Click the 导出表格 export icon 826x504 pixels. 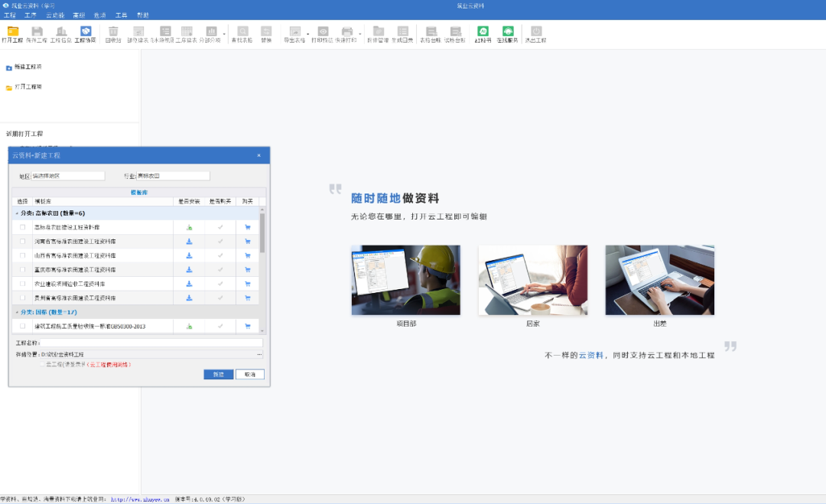(294, 34)
